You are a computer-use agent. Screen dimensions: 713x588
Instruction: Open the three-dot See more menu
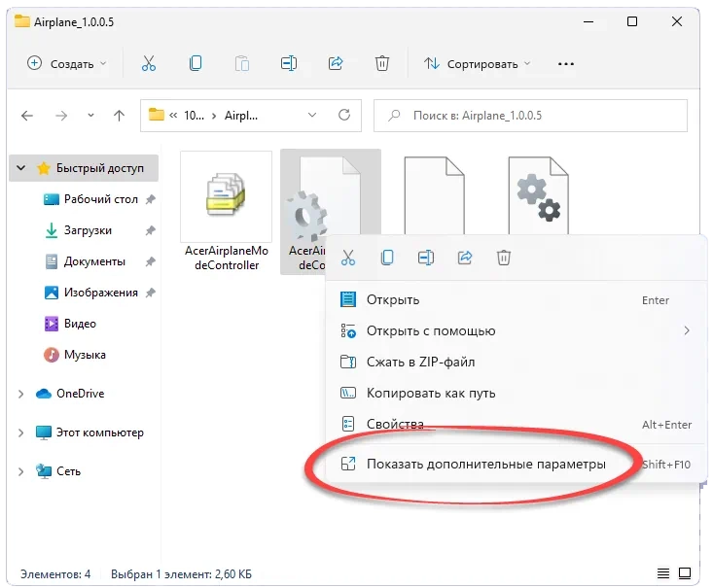(x=566, y=64)
